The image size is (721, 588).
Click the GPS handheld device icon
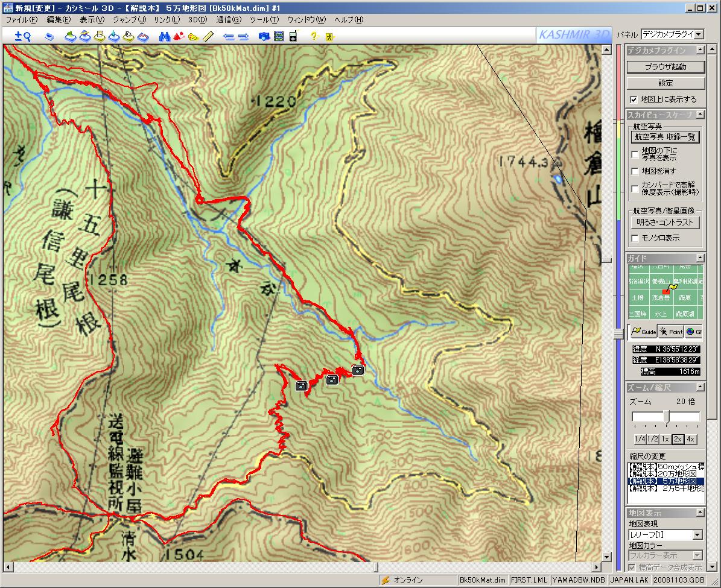point(293,36)
